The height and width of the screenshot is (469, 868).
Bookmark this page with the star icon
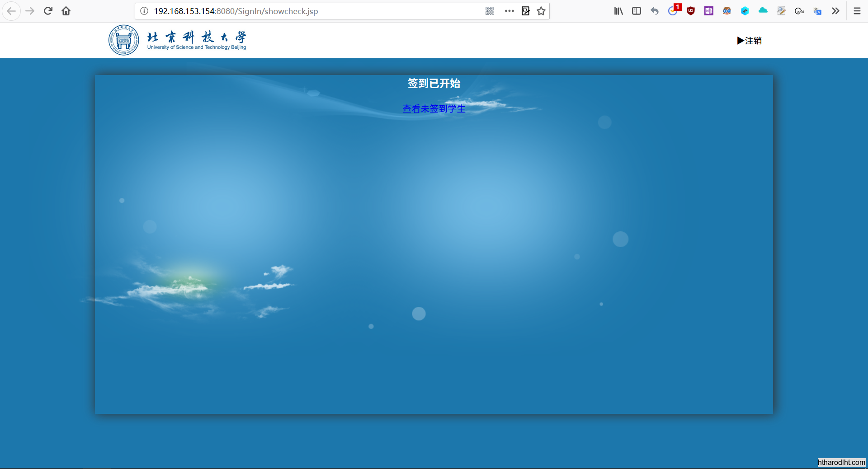(x=541, y=11)
